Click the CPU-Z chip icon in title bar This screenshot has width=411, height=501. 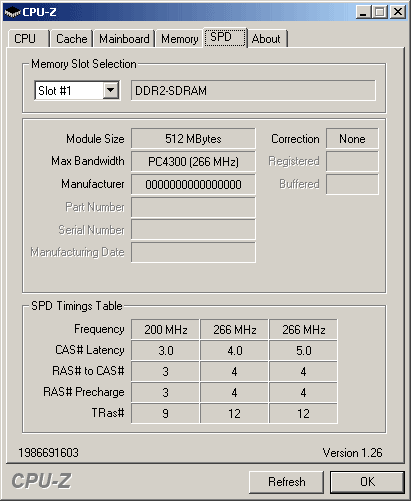coord(12,12)
